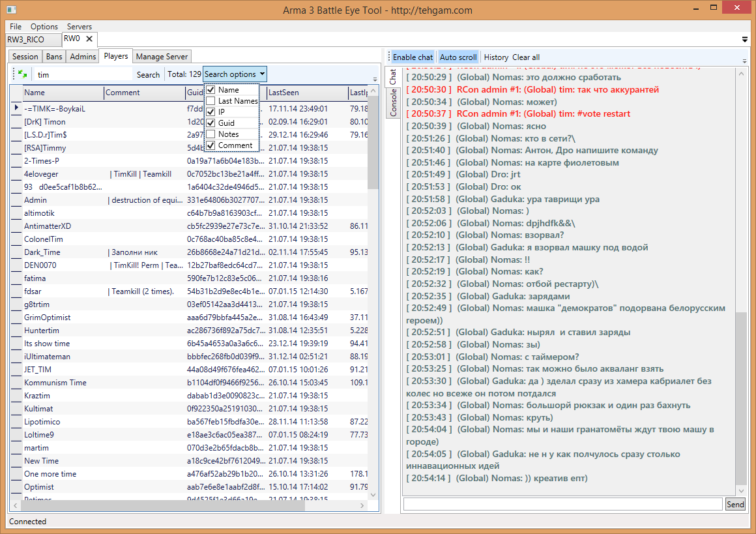Sort by the Name column header
Viewport: 756px width, 534px height.
pos(63,93)
